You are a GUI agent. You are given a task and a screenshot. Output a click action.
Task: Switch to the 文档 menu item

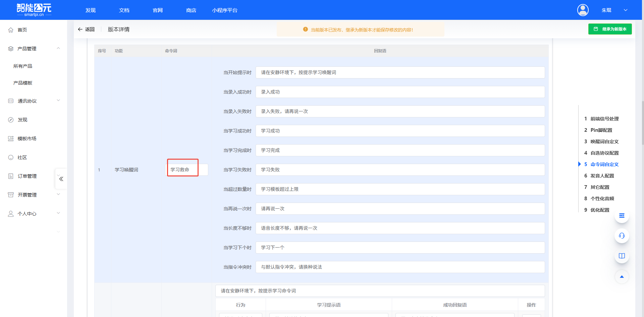point(124,10)
